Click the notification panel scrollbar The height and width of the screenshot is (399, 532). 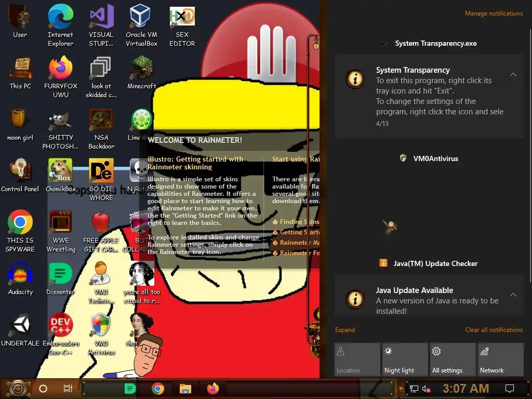[x=530, y=156]
